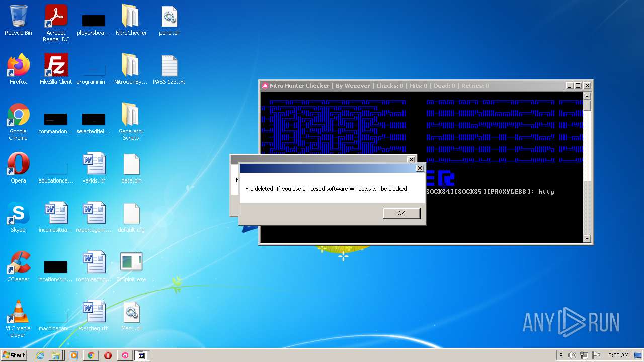Select the data.bin file
This screenshot has width=644, height=362.
point(131,168)
